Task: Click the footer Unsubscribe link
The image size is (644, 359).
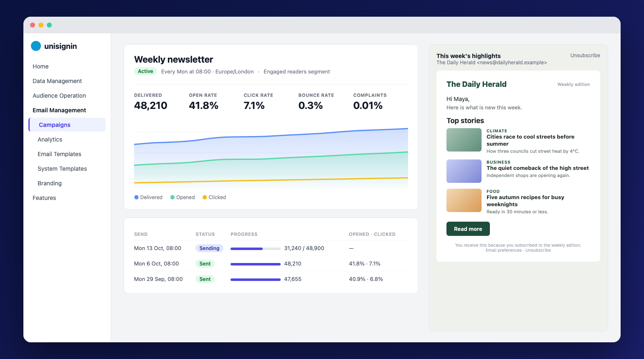Action: click(x=538, y=250)
